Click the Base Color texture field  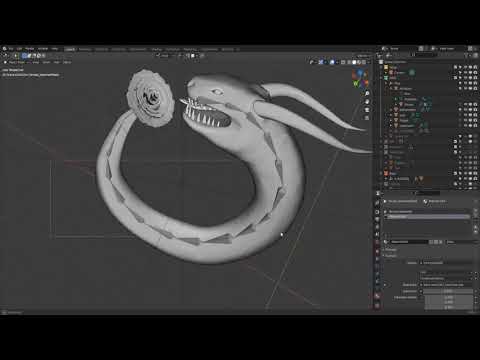[447, 285]
